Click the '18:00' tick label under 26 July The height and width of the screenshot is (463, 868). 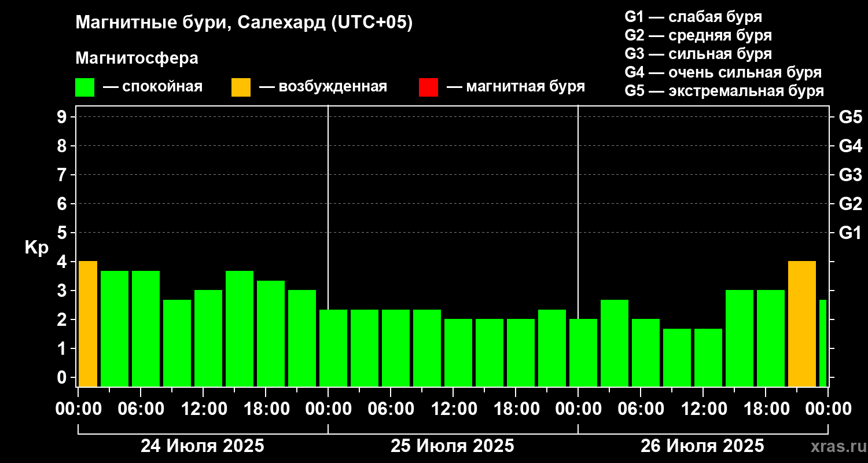[x=766, y=409]
